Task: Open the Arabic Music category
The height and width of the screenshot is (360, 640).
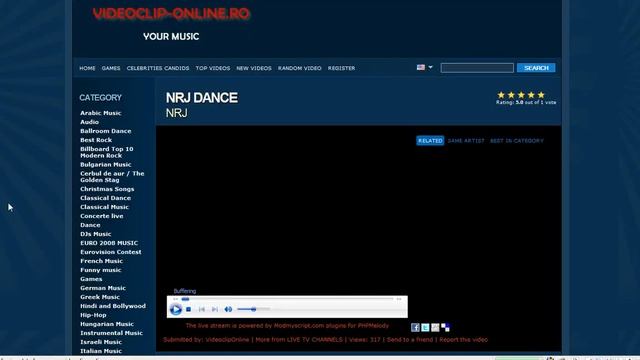Action: point(101,113)
